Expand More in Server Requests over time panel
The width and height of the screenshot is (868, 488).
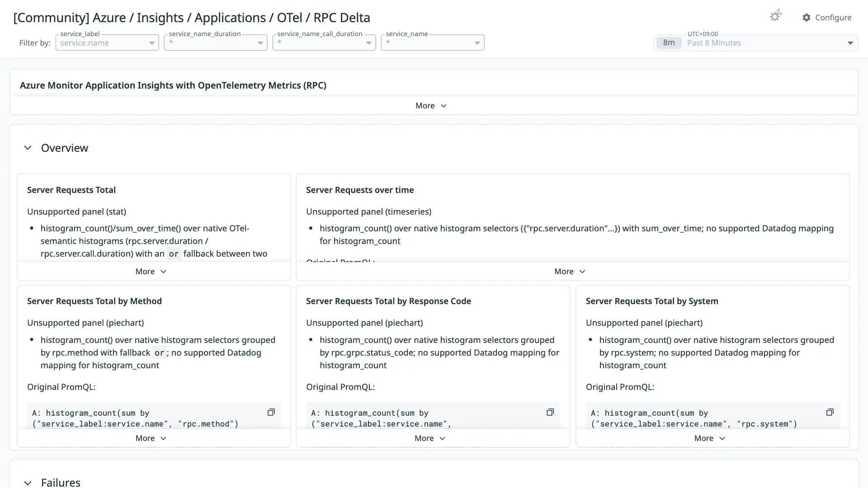coord(570,271)
